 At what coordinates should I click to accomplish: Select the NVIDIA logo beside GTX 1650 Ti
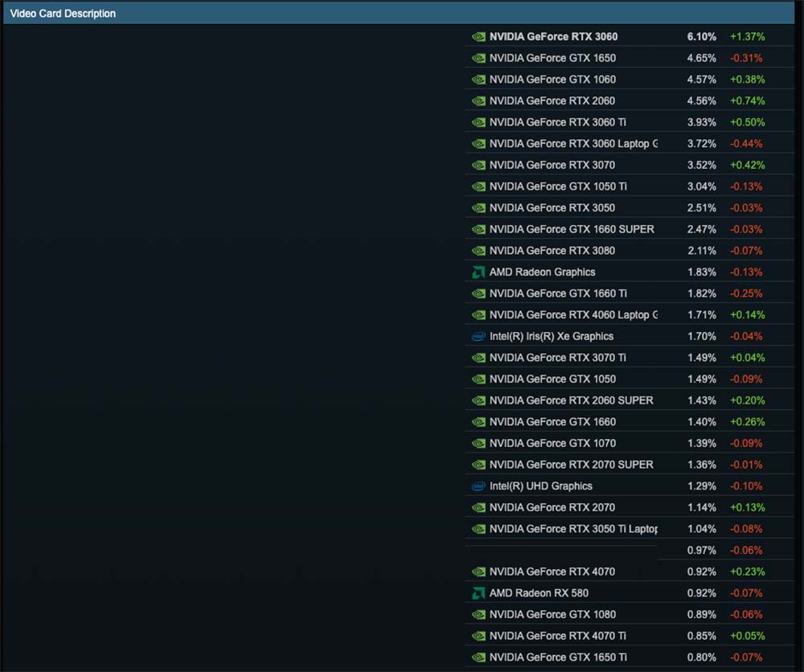click(x=478, y=658)
